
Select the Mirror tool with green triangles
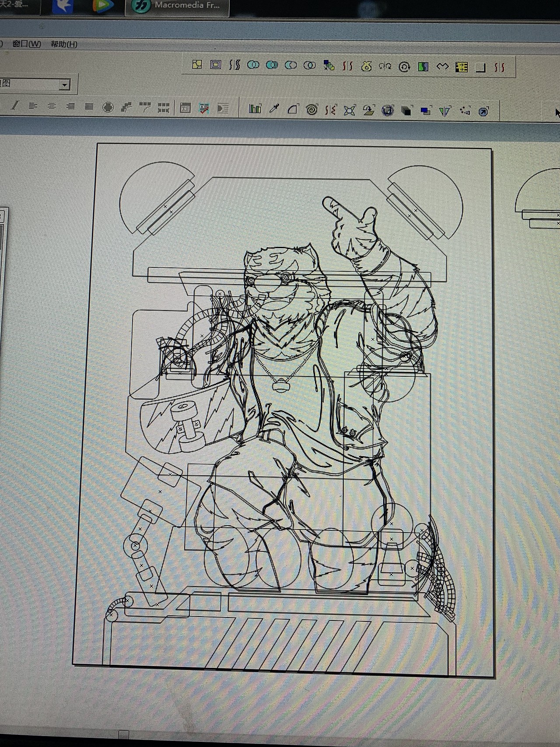point(445,112)
